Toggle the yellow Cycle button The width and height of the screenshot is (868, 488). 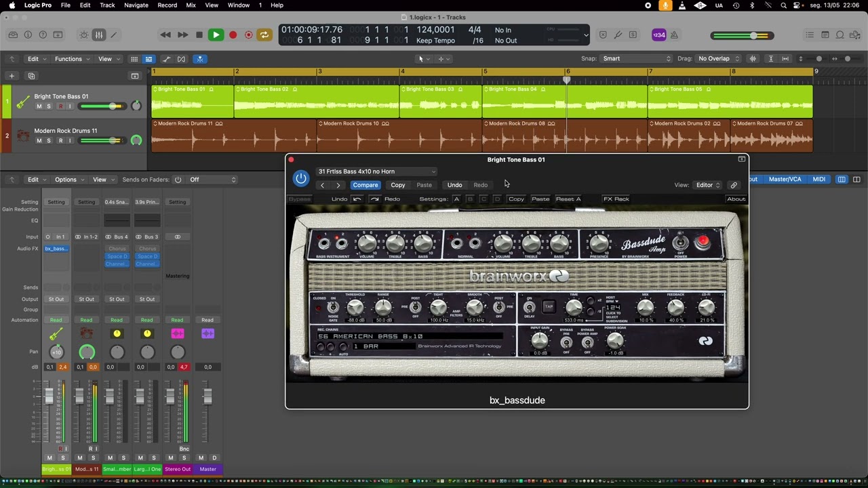[x=264, y=35]
